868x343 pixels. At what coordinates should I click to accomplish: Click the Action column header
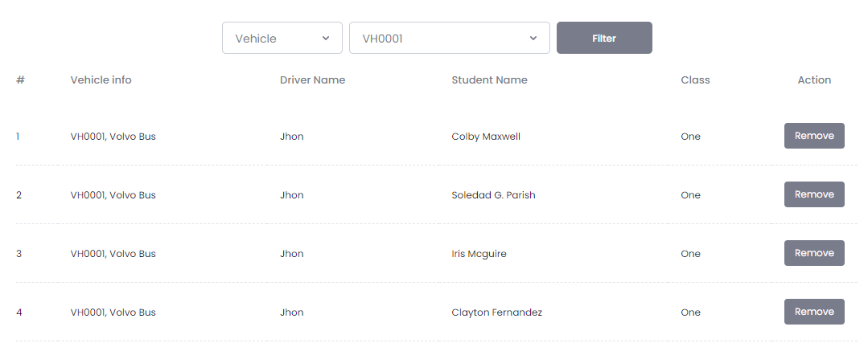pos(814,80)
